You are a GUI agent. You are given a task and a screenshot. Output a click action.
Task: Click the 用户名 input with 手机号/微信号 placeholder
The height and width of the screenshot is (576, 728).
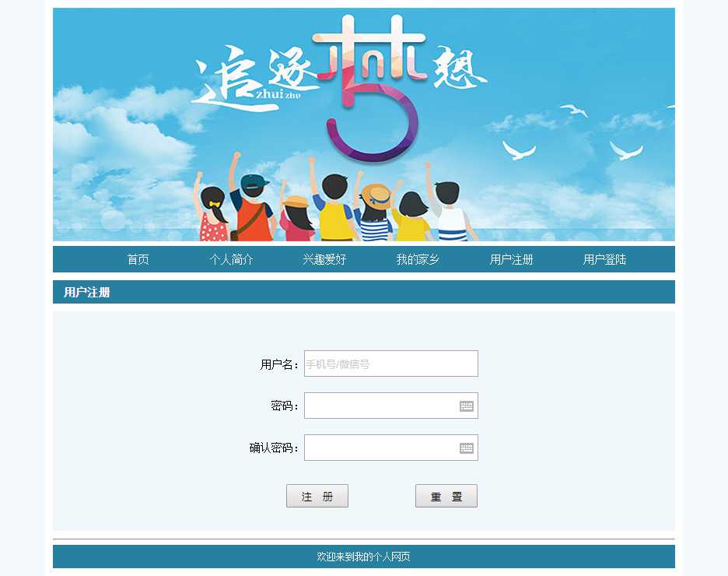point(391,364)
